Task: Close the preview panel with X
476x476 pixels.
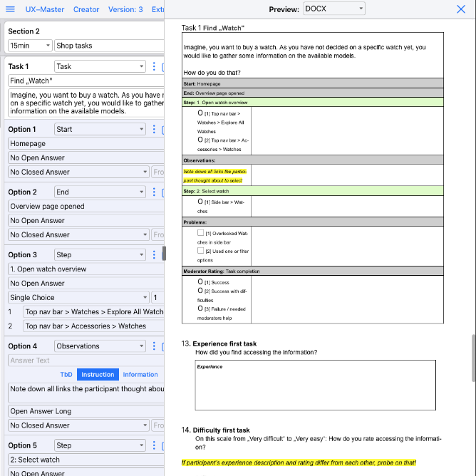Action: point(461,9)
